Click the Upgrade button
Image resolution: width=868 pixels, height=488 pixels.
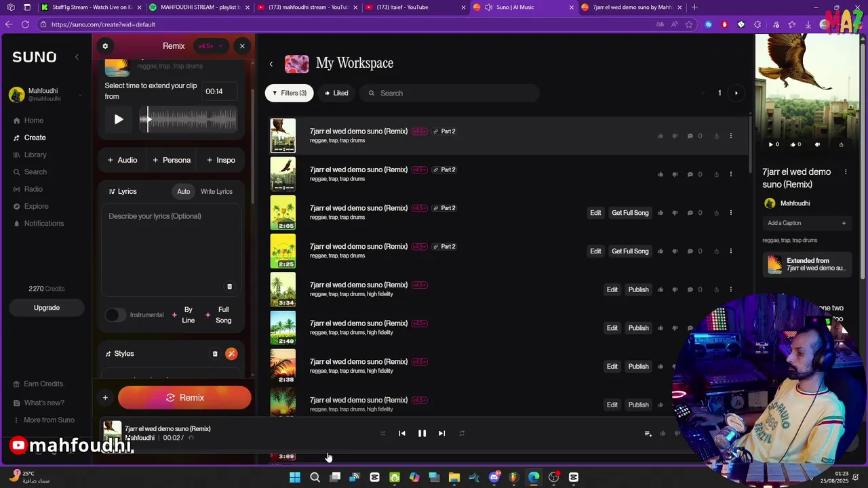click(47, 308)
